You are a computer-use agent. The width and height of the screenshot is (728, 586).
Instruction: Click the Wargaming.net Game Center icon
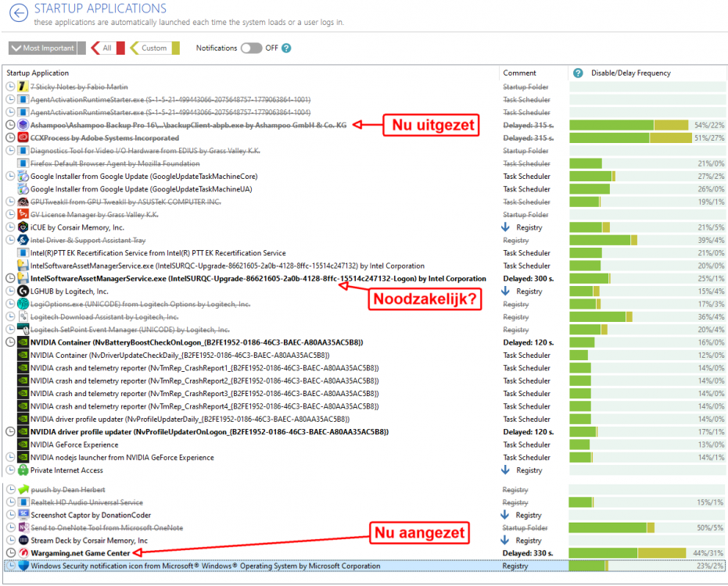pyautogui.click(x=23, y=552)
